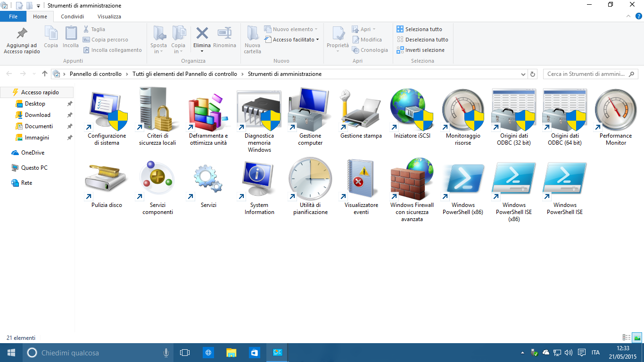Viewport: 644px width, 362px height.
Task: Open the Copia in dropdown
Action: (178, 41)
